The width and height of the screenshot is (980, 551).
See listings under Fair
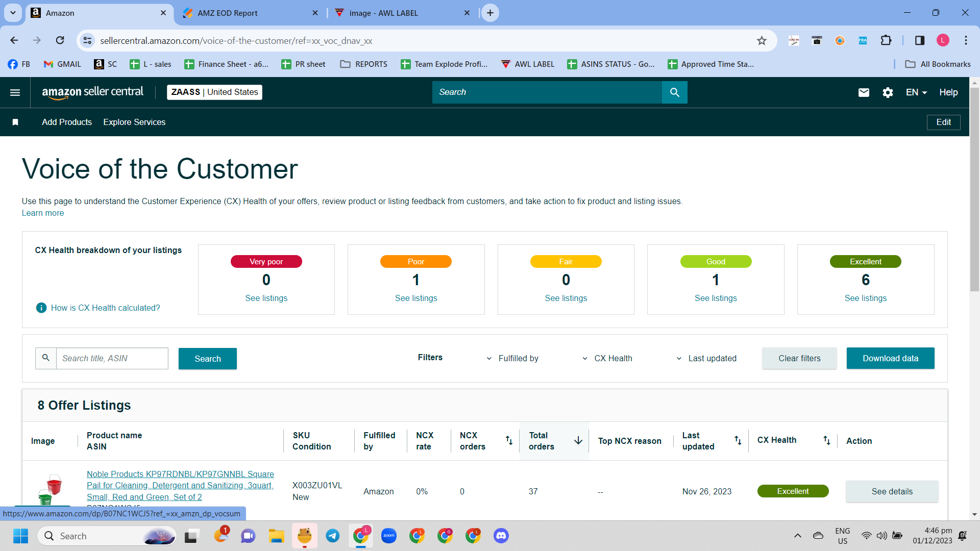(566, 298)
